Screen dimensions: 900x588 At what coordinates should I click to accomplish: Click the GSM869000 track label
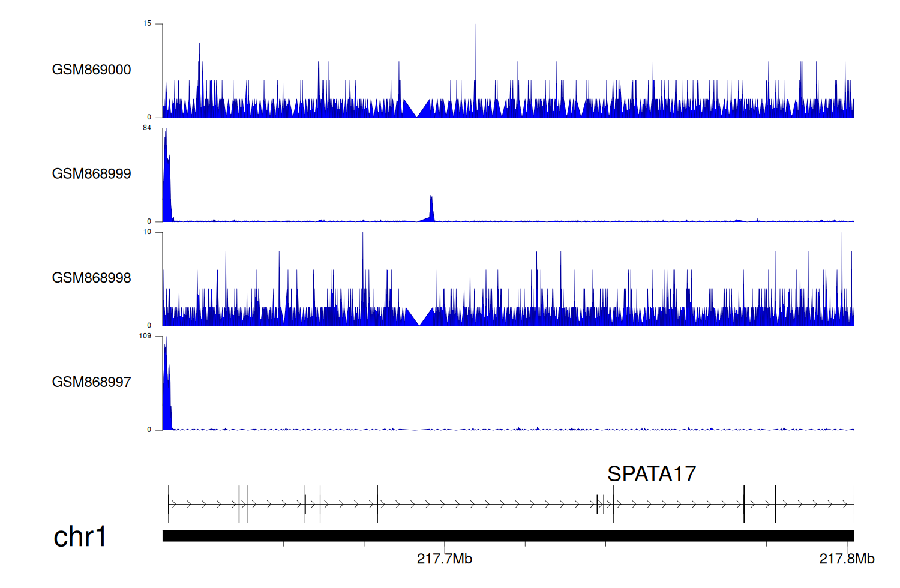(91, 70)
